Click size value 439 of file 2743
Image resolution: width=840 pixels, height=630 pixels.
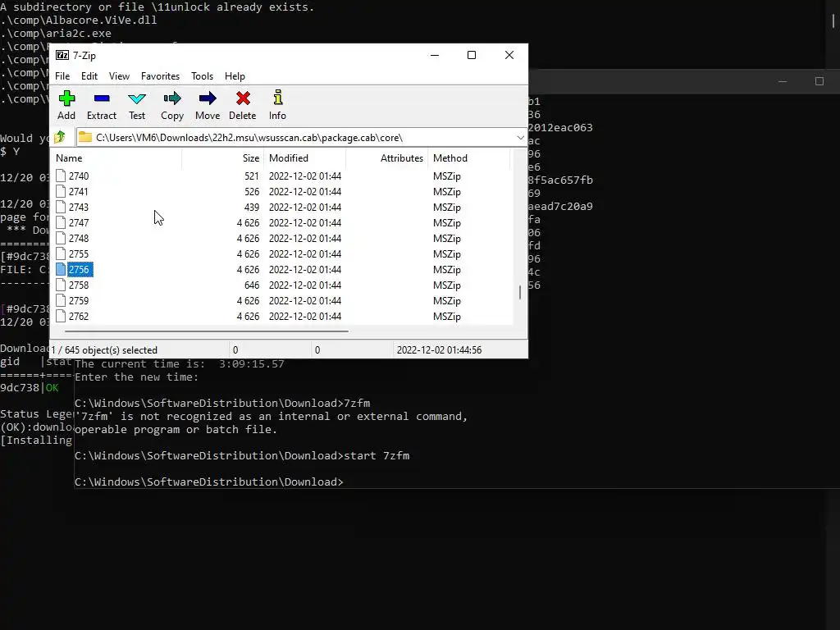click(x=252, y=207)
